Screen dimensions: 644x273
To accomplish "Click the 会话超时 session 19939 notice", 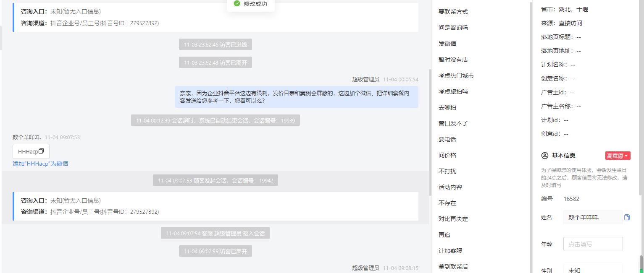I will click(x=216, y=120).
